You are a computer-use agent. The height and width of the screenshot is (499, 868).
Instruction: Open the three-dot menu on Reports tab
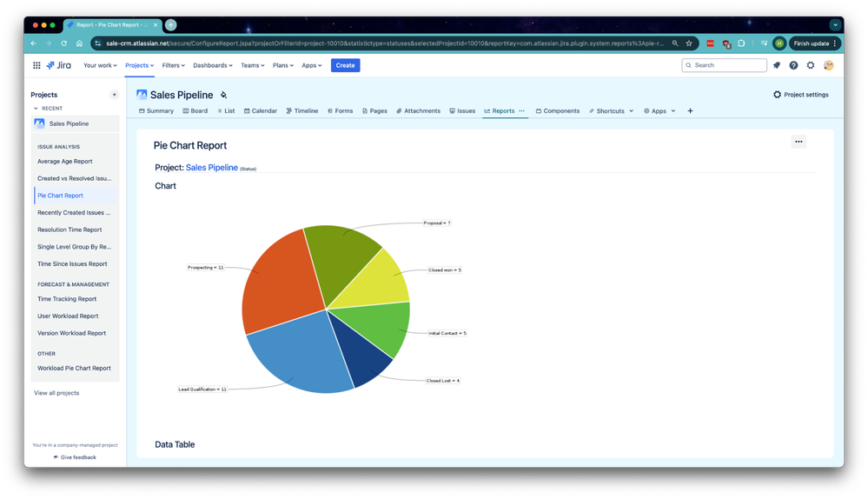521,110
